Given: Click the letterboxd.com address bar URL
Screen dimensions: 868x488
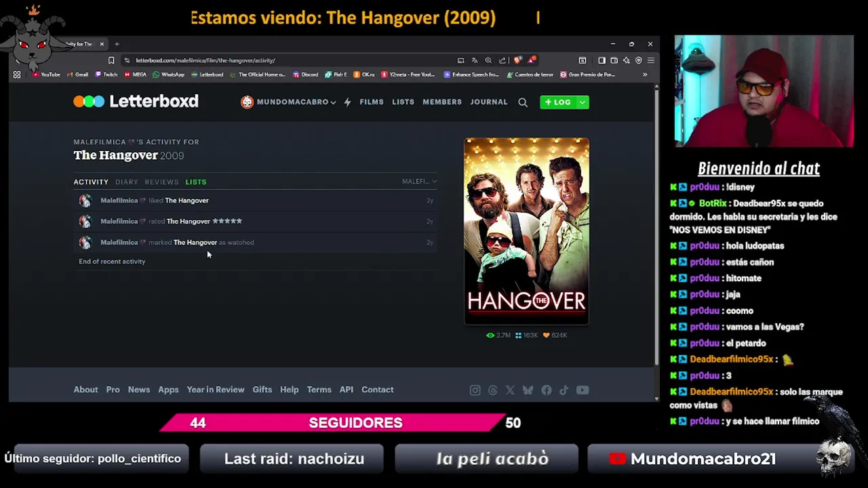Looking at the screenshot, I should pos(205,60).
